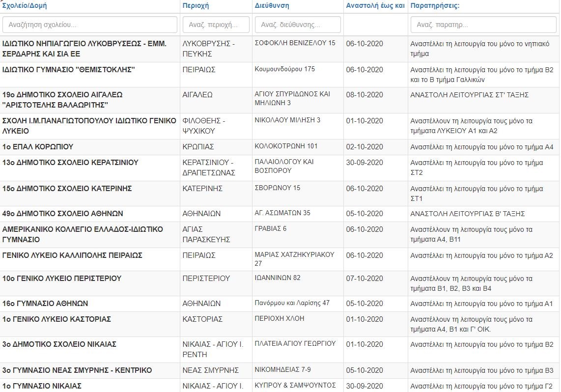The height and width of the screenshot is (392, 561).
Task: Click the address cell ΚΟΛΟΚΟΤΡΩΝΗ 101
Action: [286, 146]
